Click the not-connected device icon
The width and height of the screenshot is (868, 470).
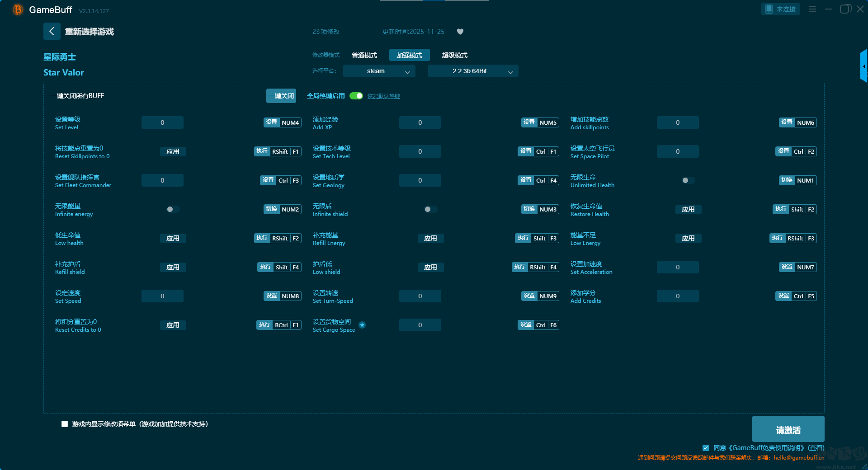click(x=769, y=9)
